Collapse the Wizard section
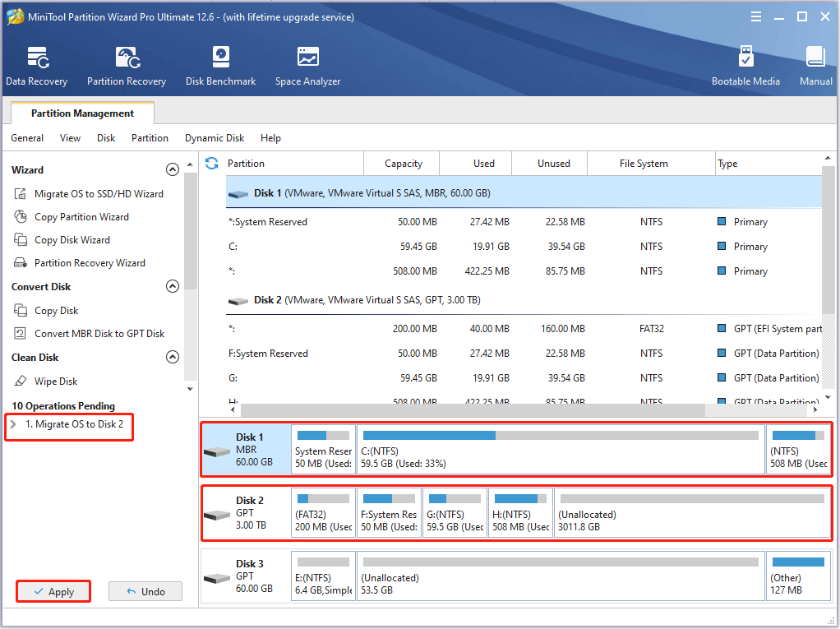The height and width of the screenshot is (629, 840). click(x=173, y=170)
